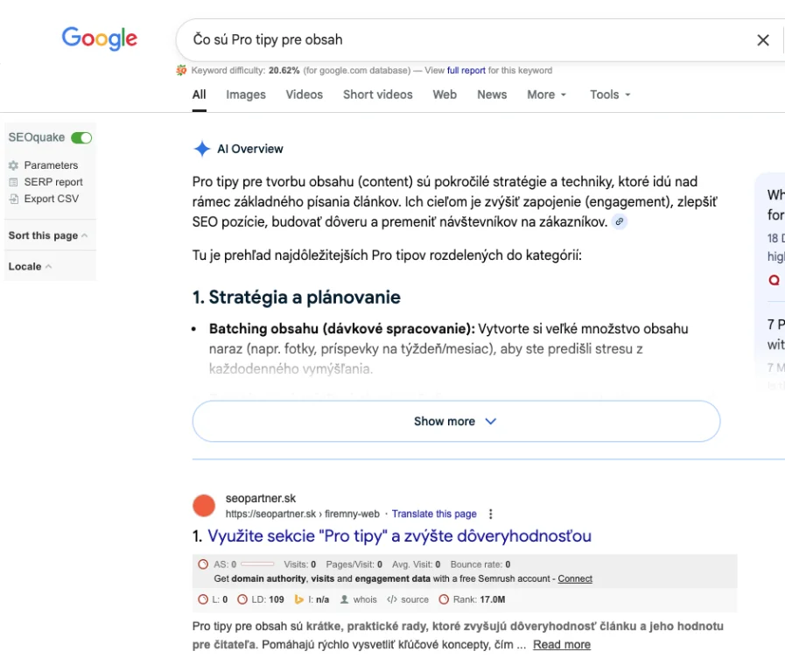Open the full report keyword link

point(466,71)
